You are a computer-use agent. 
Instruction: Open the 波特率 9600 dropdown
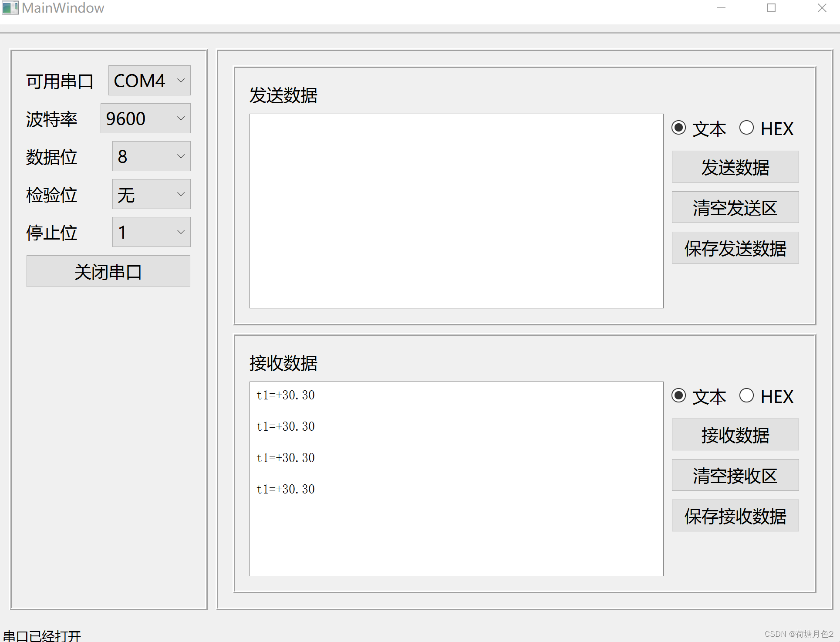145,118
